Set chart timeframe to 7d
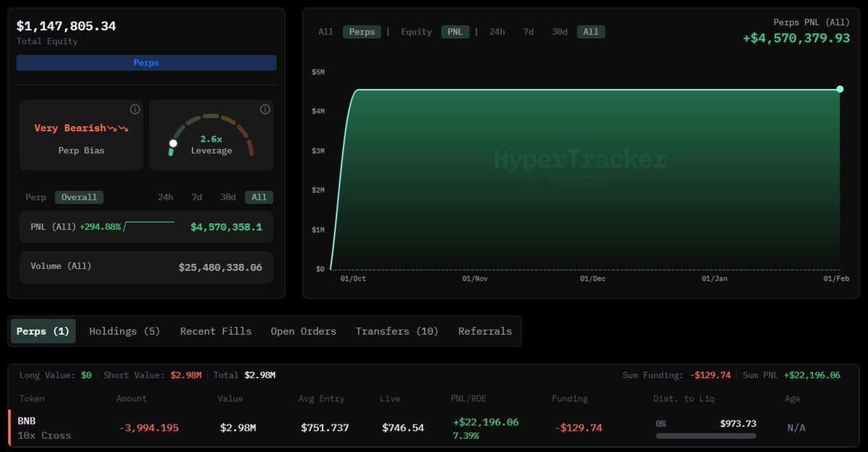 [x=528, y=32]
